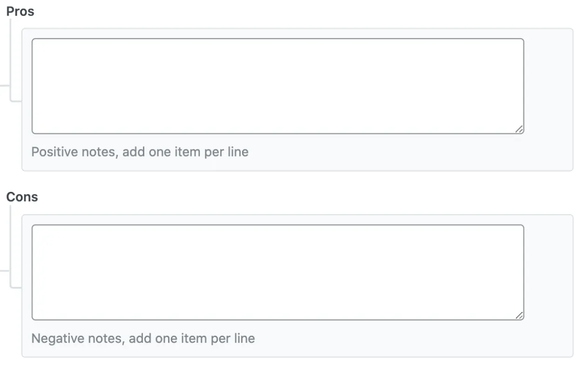This screenshot has width=588, height=366.
Task: Click the Cons field label
Action: tap(22, 197)
